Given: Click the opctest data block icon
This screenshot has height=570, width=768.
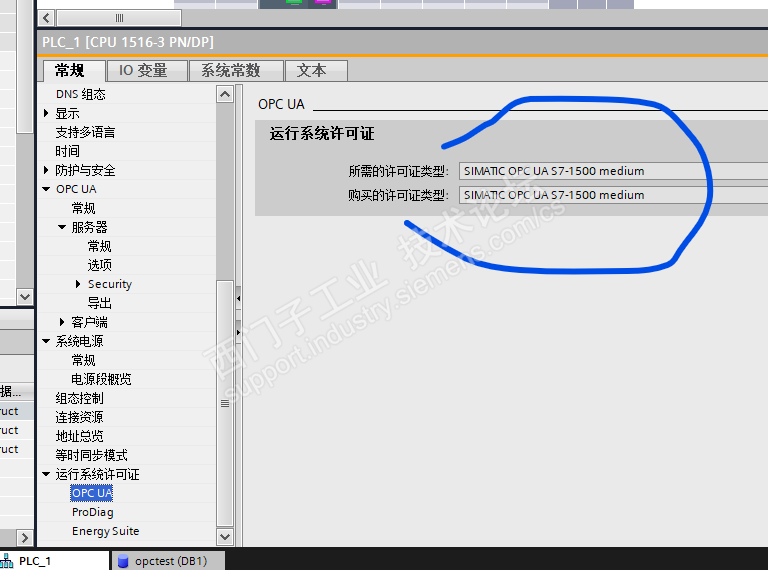Looking at the screenshot, I should 123,561.
